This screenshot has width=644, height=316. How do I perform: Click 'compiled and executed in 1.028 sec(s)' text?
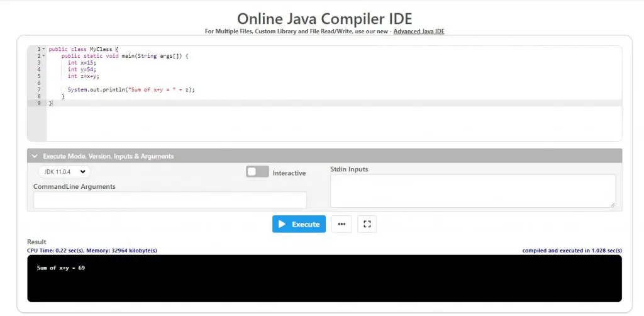click(x=572, y=251)
